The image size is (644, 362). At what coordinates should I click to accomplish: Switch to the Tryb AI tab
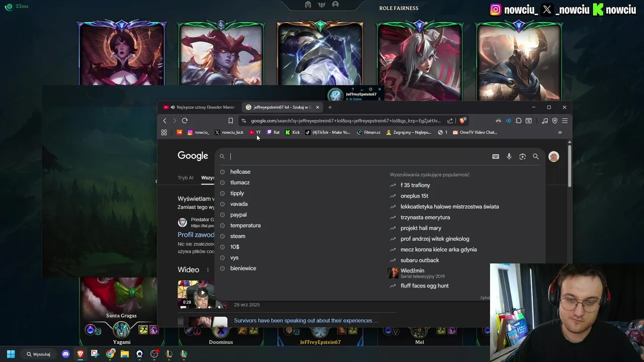(185, 177)
